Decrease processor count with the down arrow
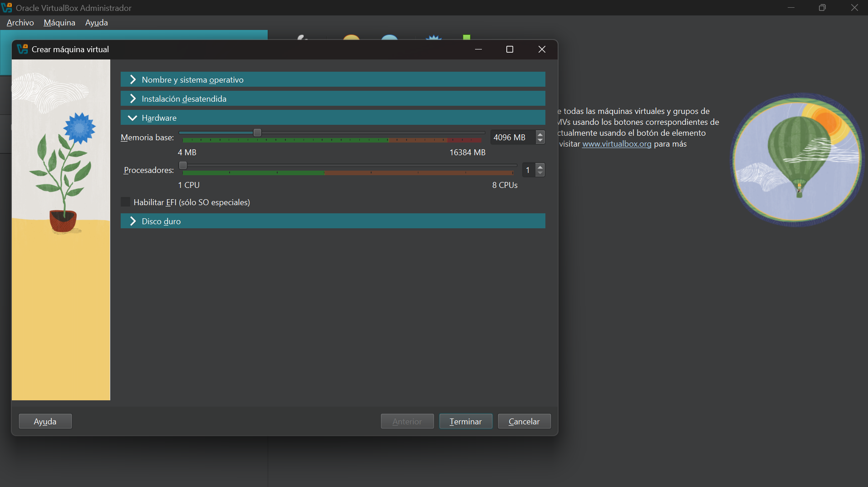Image resolution: width=868 pixels, height=487 pixels. 540,173
